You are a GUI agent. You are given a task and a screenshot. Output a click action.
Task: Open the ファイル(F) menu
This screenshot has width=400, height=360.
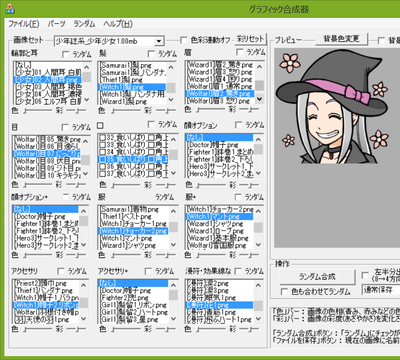(24, 24)
